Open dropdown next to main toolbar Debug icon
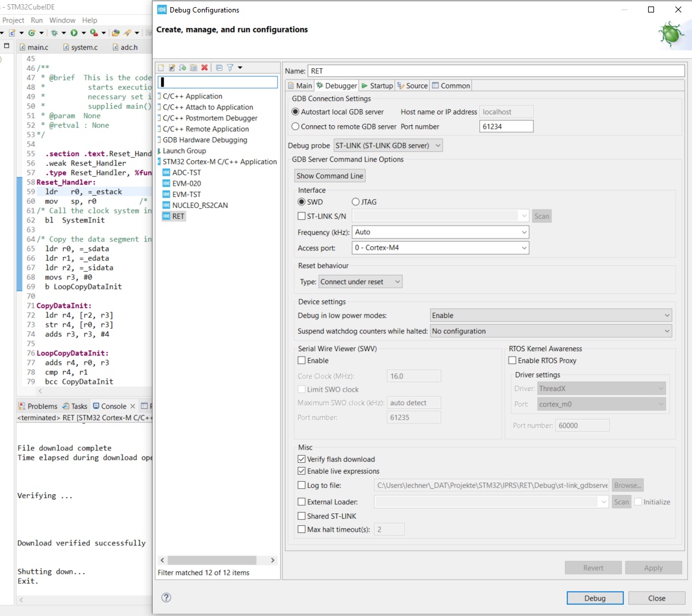Image resolution: width=692 pixels, height=616 pixels. click(x=64, y=33)
